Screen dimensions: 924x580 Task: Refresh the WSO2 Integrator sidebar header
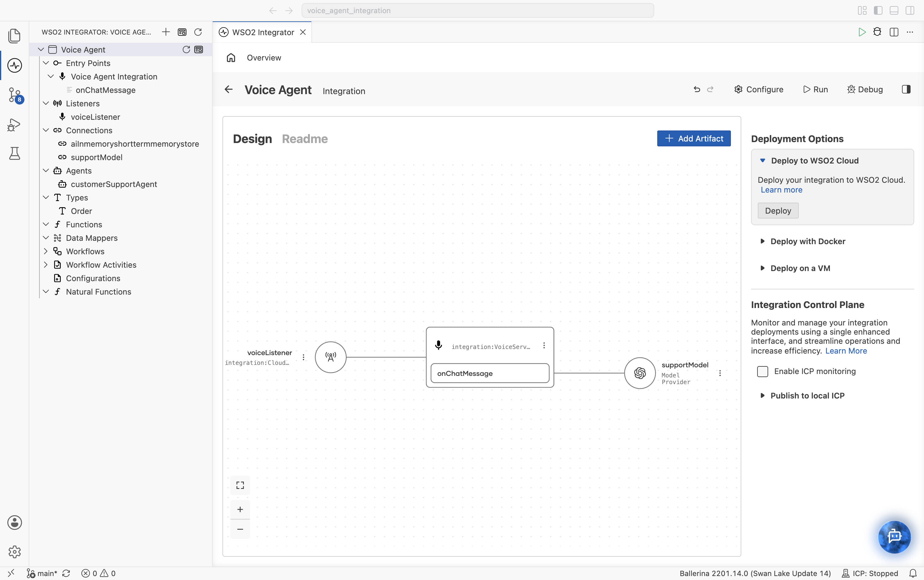click(198, 32)
